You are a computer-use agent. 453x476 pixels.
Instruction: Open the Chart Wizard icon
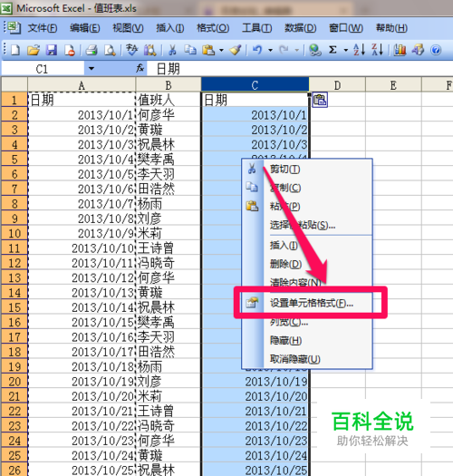click(400, 50)
